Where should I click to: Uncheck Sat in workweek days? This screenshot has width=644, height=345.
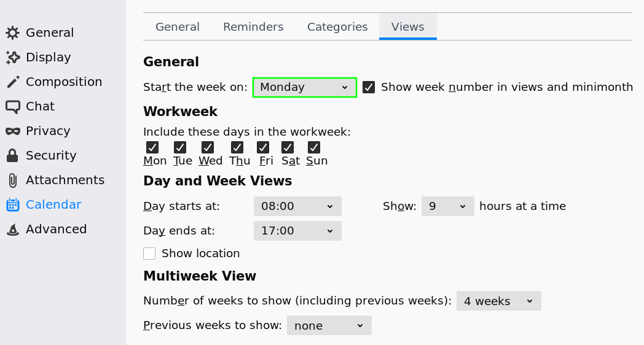coord(288,147)
